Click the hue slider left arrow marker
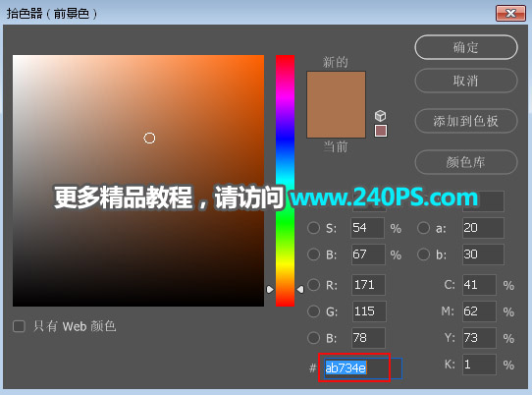The image size is (532, 395). click(x=270, y=290)
